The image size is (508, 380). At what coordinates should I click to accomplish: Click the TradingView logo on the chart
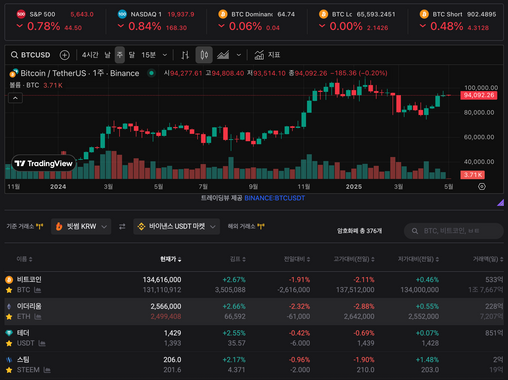44,163
